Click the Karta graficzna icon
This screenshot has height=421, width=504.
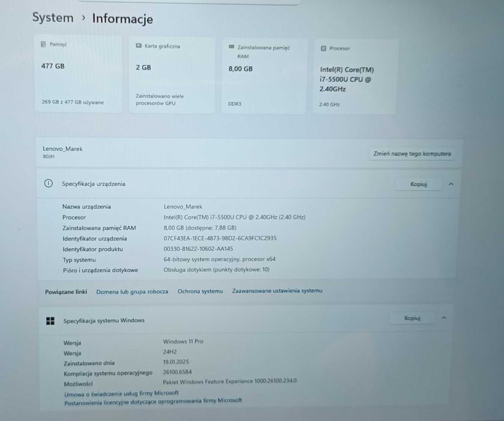click(139, 46)
